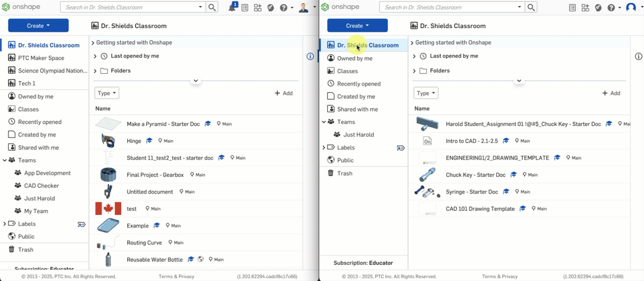The image size is (644, 281).
Task: Open Type filter dropdown in left window
Action: 107,93
